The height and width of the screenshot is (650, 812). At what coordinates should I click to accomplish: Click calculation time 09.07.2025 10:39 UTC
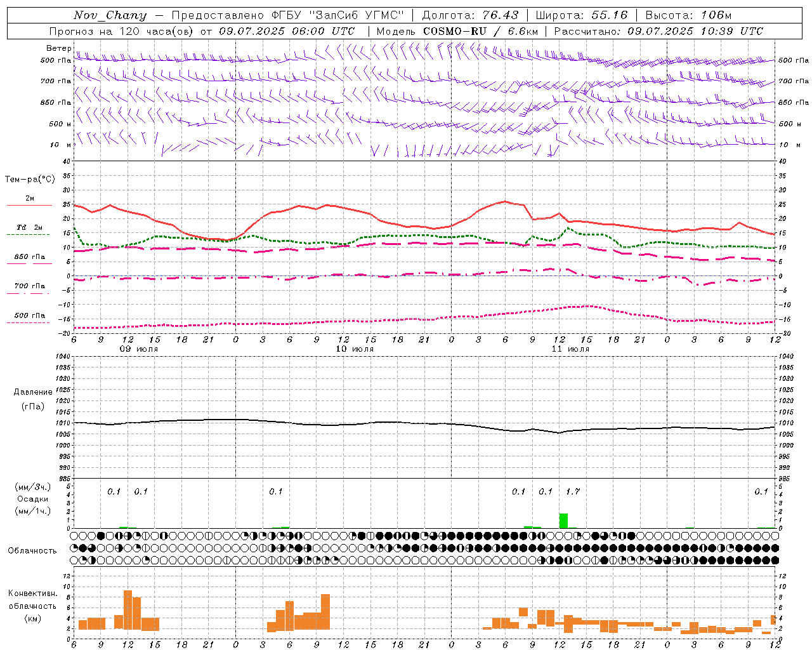pos(695,31)
